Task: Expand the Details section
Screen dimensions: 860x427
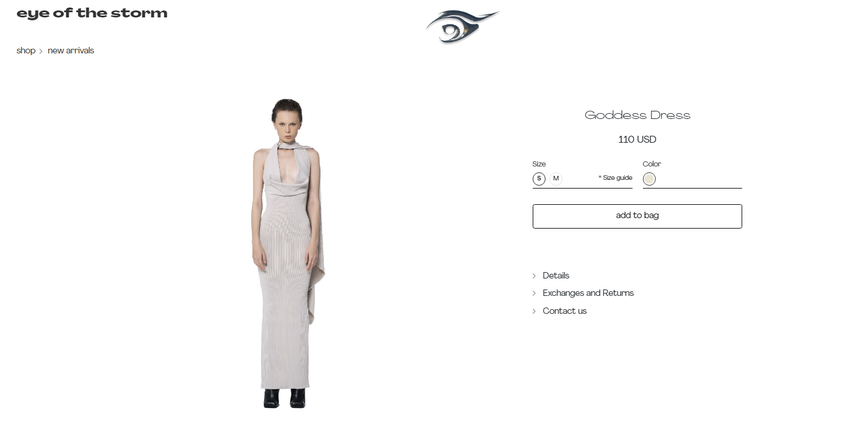Action: click(x=556, y=276)
